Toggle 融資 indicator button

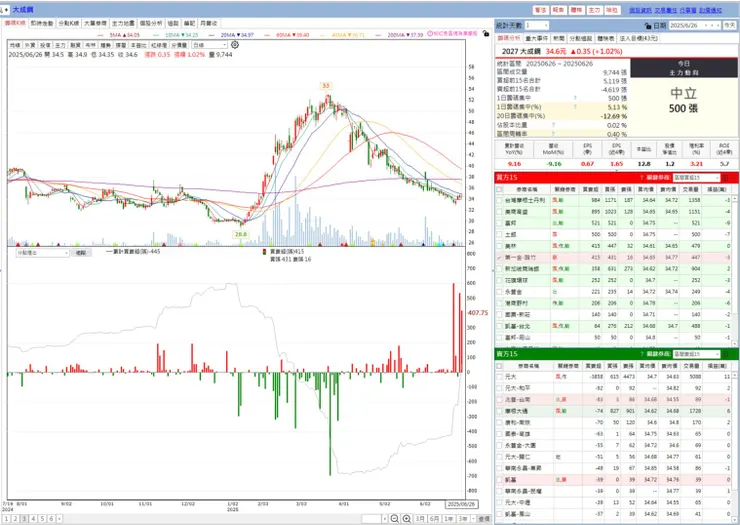coord(76,45)
